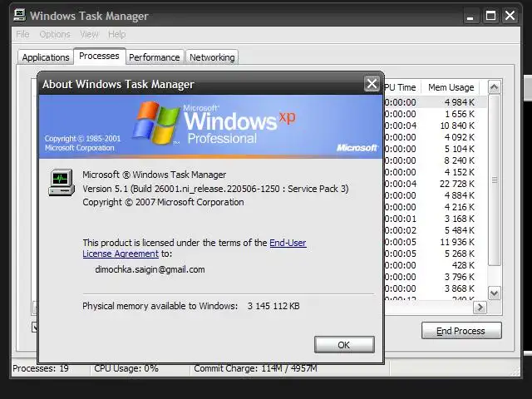The height and width of the screenshot is (399, 532).
Task: Select the Processes tab
Action: (99, 56)
